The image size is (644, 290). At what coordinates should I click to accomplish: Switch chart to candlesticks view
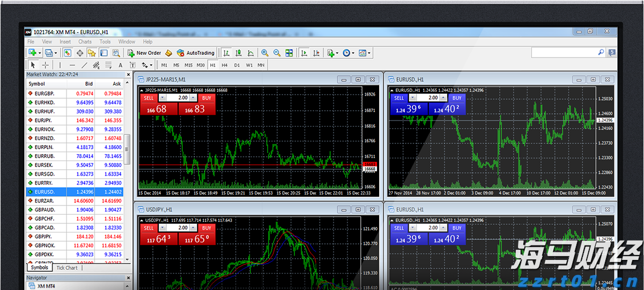point(239,53)
